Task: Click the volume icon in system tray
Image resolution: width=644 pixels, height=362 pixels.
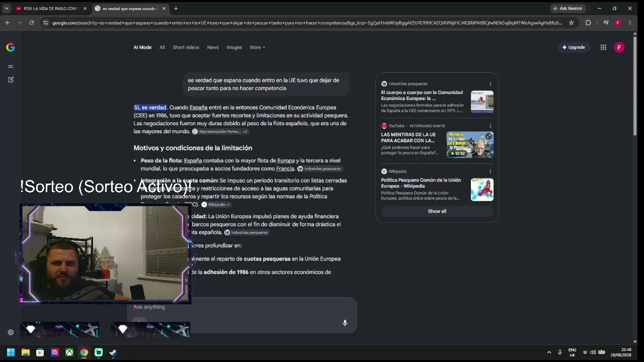Action: click(593, 352)
